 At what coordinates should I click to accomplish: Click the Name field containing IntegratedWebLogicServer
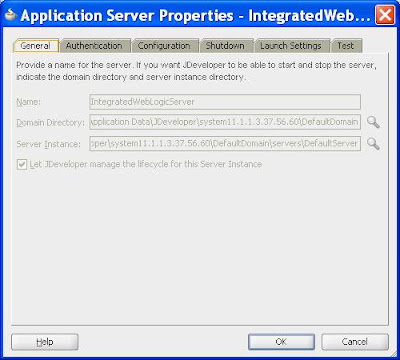pos(225,102)
